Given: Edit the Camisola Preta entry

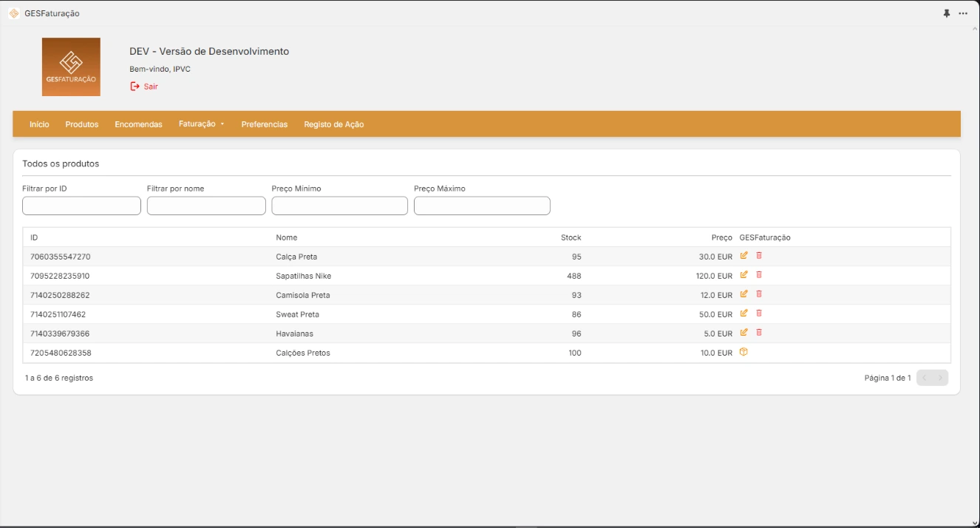Looking at the screenshot, I should point(745,294).
